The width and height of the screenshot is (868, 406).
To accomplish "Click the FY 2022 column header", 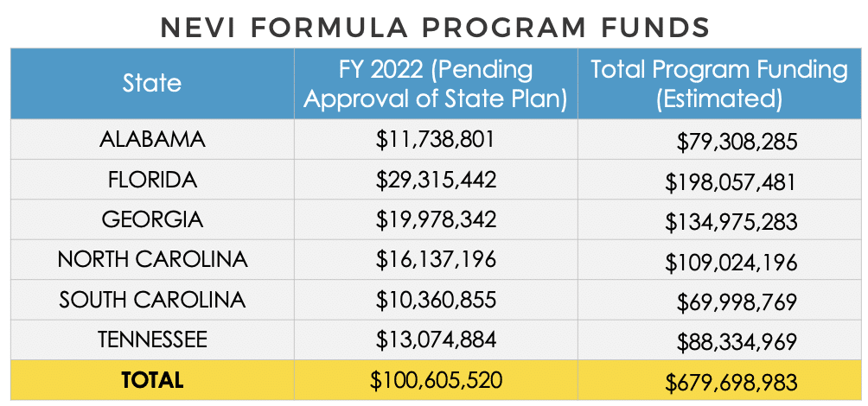I will [436, 84].
